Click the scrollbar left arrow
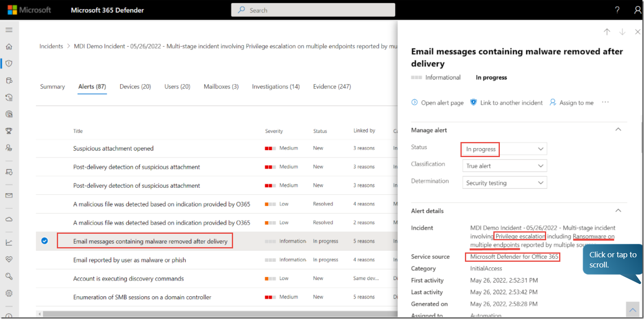Viewport: 644px width, 319px height. (x=39, y=314)
